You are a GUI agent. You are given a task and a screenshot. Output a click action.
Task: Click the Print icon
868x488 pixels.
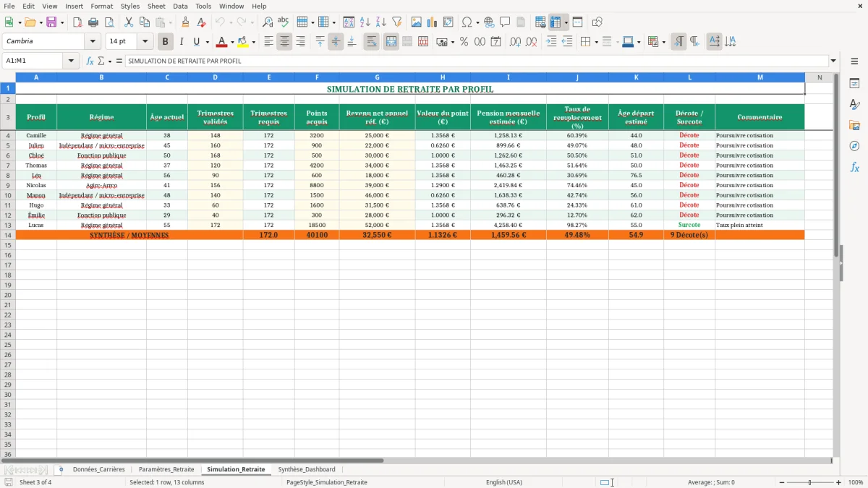(x=93, y=22)
